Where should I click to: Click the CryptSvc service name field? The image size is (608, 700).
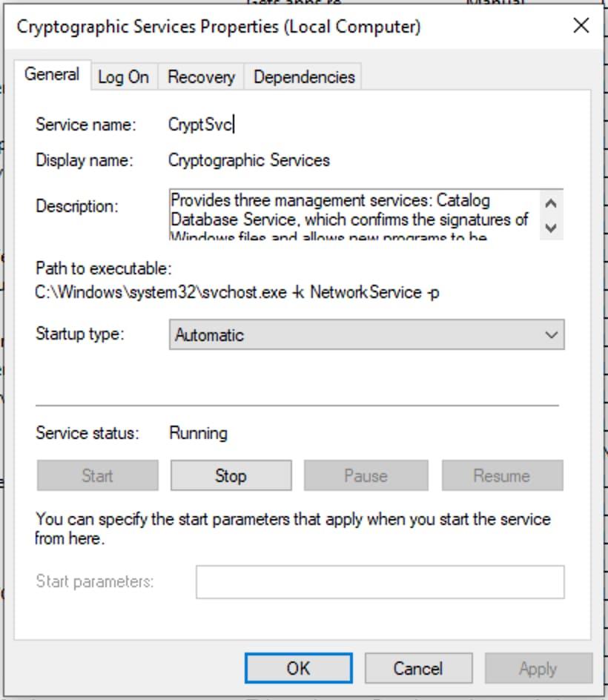[x=202, y=125]
